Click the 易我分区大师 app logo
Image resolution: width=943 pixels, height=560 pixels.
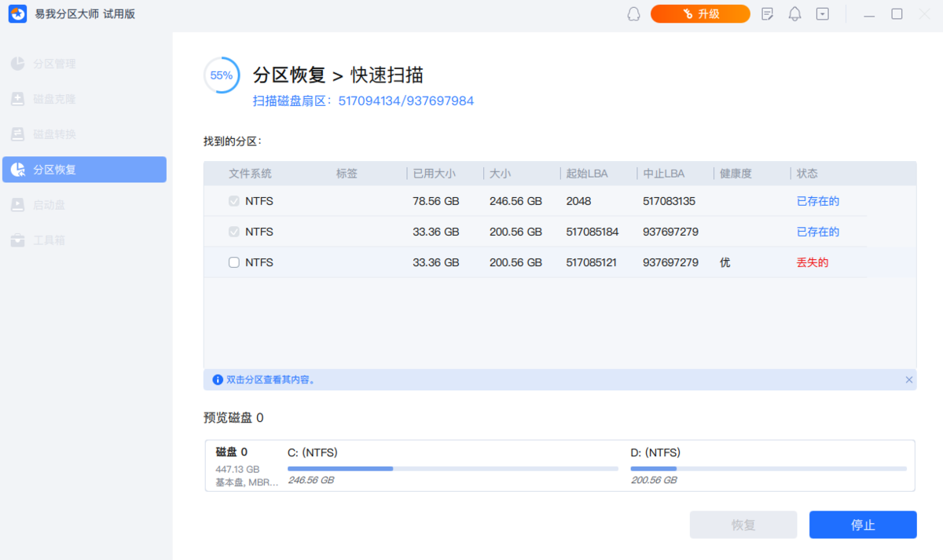[18, 13]
